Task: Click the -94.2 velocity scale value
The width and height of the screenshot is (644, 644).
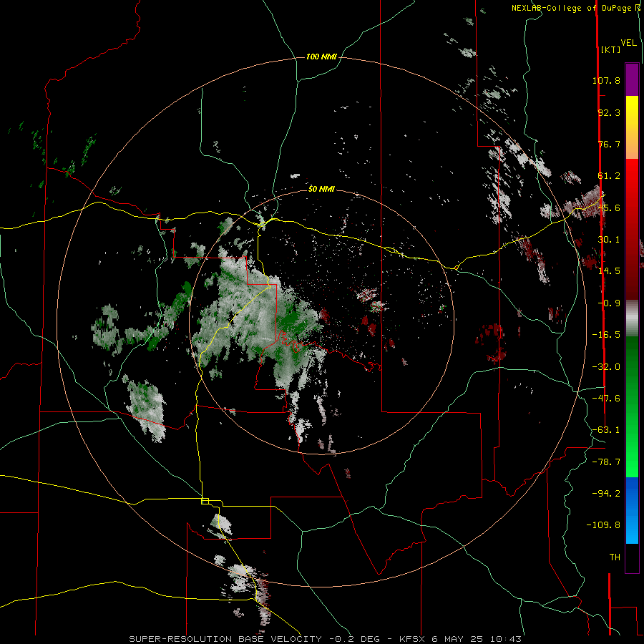Action: [x=606, y=494]
